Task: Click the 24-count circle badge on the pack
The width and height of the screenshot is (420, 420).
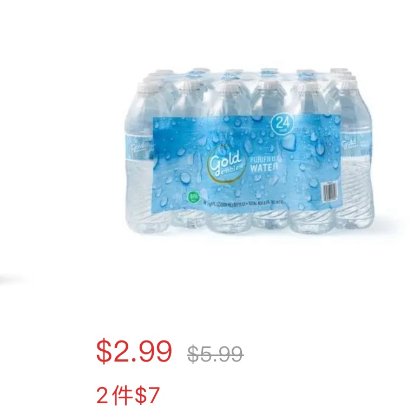Action: pos(283,124)
